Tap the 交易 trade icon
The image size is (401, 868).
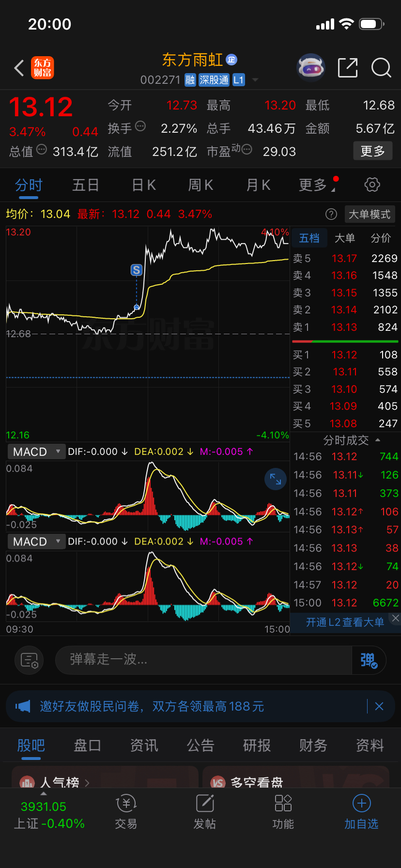[126, 812]
